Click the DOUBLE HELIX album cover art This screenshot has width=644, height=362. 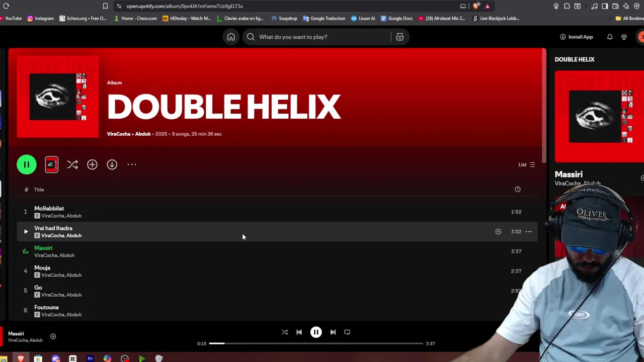click(58, 97)
